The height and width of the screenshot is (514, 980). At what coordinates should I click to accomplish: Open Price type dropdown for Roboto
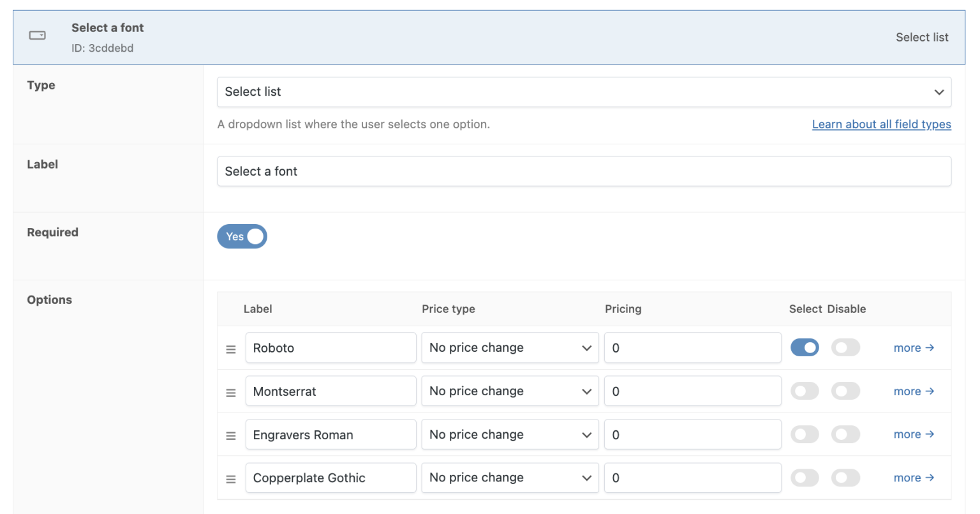point(510,348)
